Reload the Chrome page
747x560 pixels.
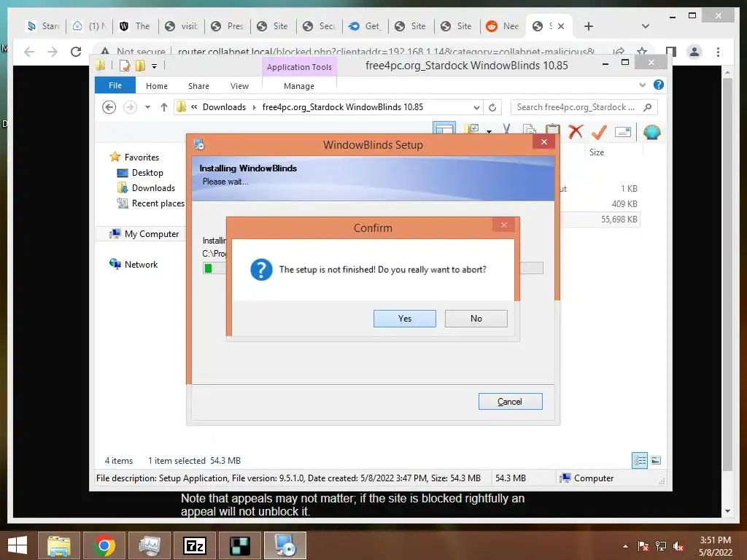pyautogui.click(x=76, y=52)
